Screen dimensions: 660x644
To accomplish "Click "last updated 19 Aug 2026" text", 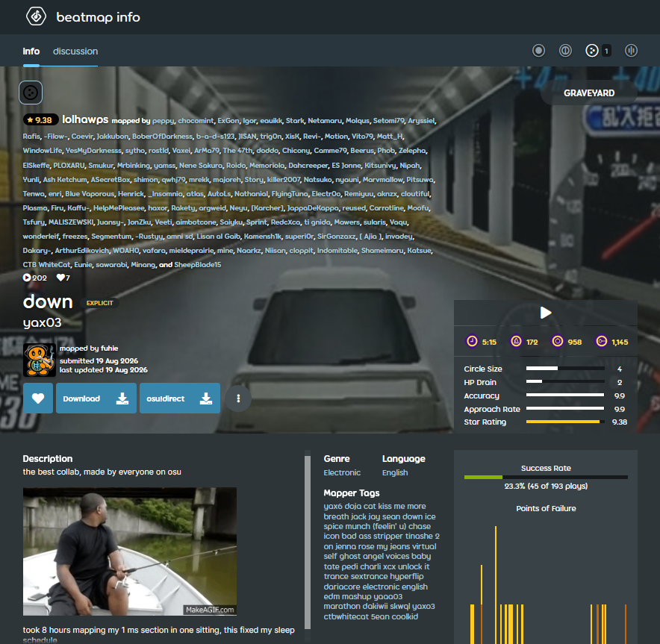I will 103,370.
